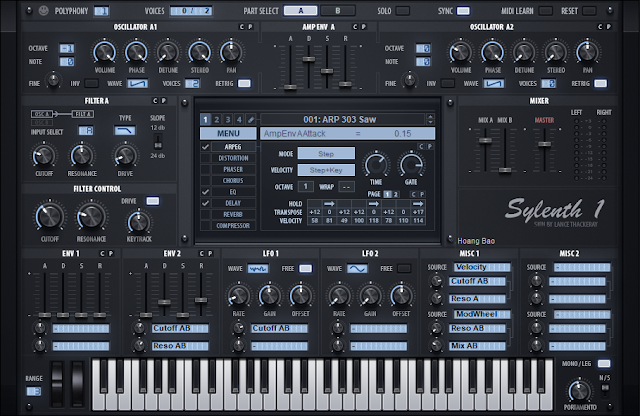Open Misc 1 ModWheel source dropdown
This screenshot has height=416, width=640.
click(x=482, y=314)
